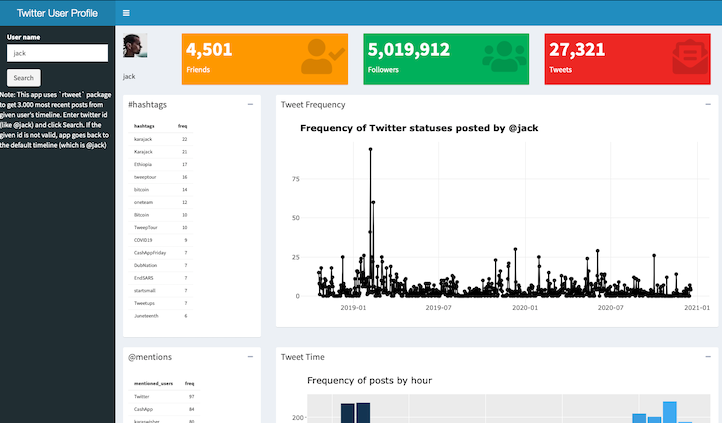
Task: Click the Tweets envelope icon
Action: 685,58
